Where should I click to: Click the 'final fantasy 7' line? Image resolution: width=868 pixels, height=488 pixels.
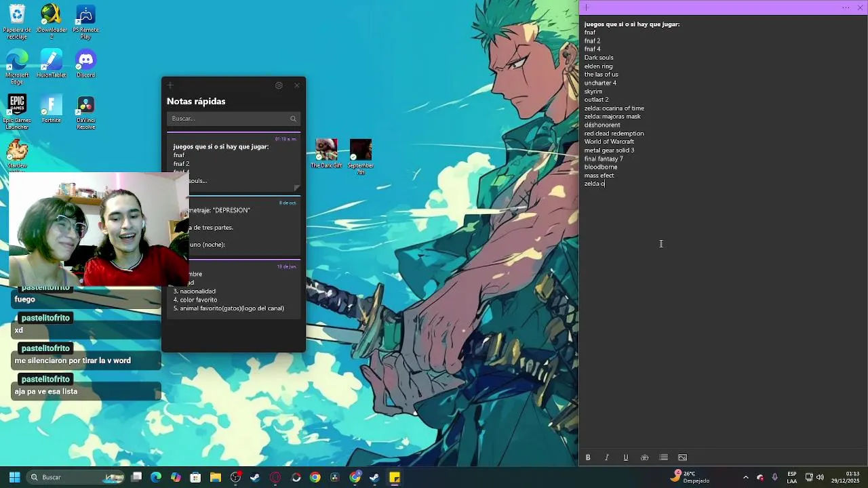tap(604, 159)
